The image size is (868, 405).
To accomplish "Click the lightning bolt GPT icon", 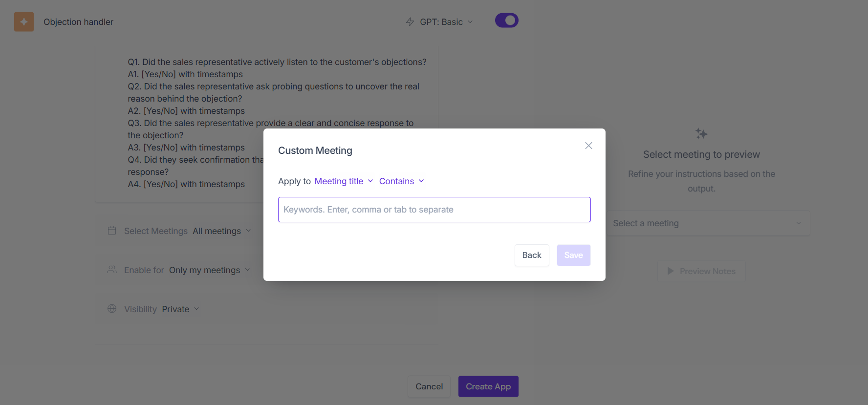I will coord(410,22).
